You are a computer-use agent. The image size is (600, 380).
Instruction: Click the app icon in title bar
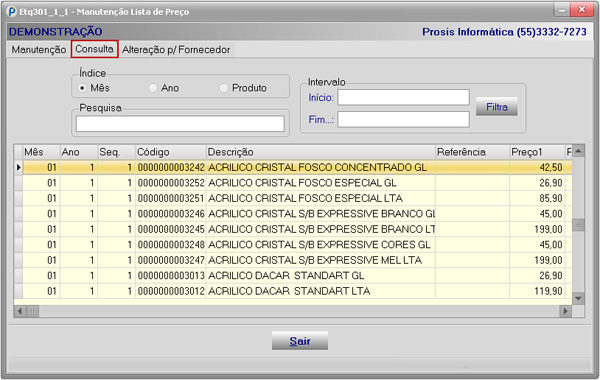click(12, 11)
